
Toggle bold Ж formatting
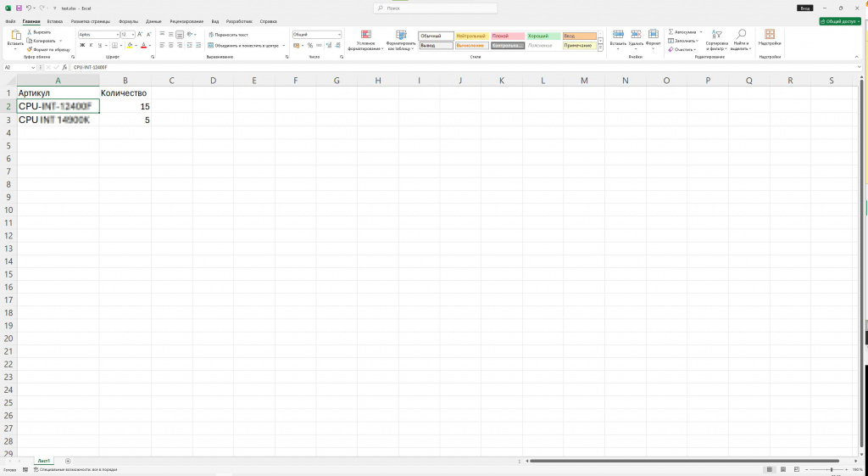[82, 46]
